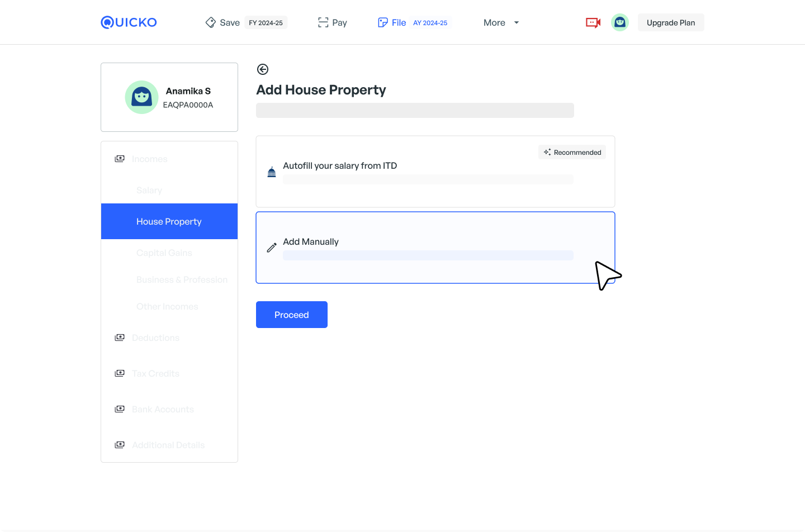This screenshot has width=805, height=532.
Task: Open the Pay menu item
Action: click(x=333, y=22)
